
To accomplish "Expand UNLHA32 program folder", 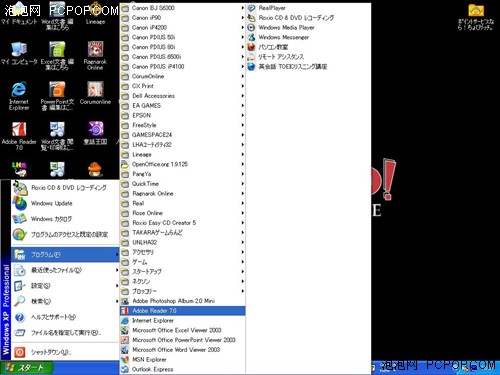I will [183, 242].
